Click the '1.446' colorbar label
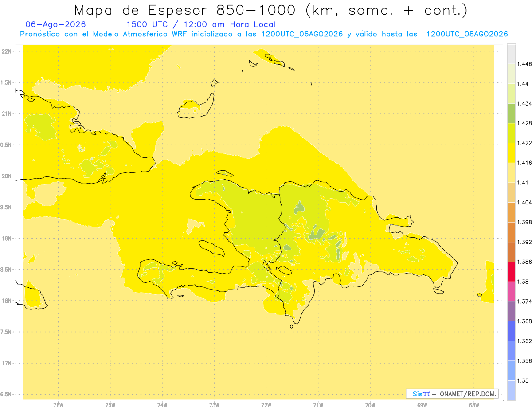The image size is (532, 411). (524, 64)
